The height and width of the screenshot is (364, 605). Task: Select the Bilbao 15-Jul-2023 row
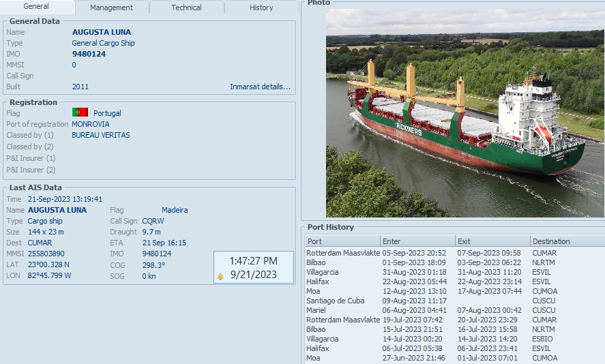coord(456,330)
